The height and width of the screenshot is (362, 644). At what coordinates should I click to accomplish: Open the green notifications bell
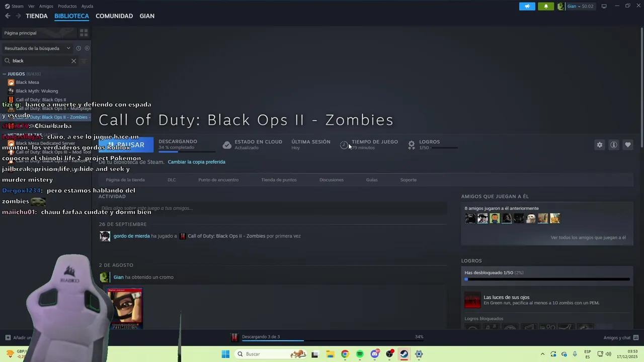tap(546, 6)
